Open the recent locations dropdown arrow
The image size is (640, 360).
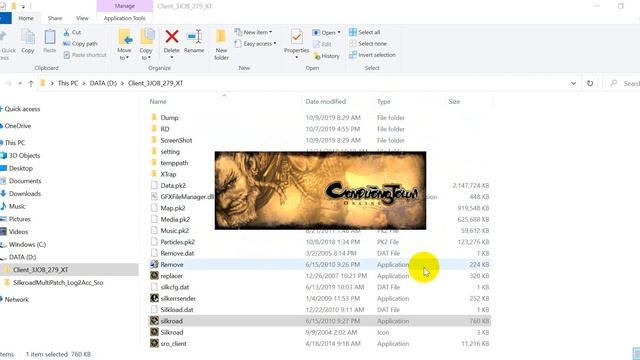click(20, 83)
